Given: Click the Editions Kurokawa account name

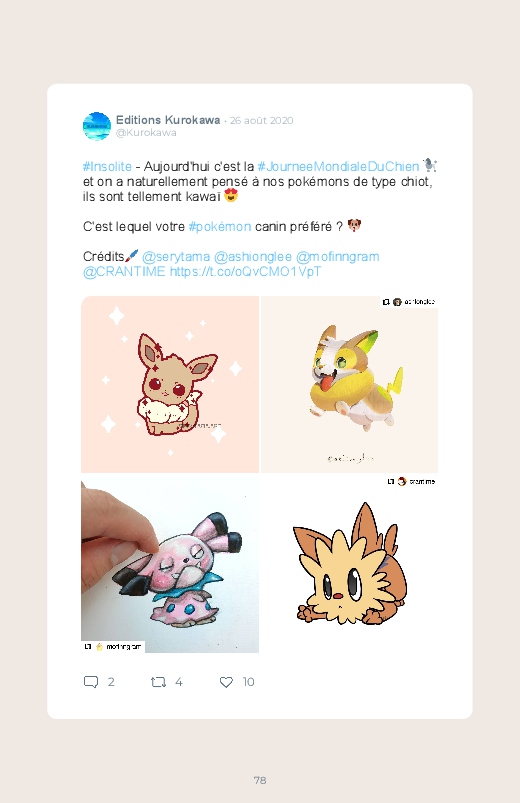Looking at the screenshot, I should (x=168, y=120).
